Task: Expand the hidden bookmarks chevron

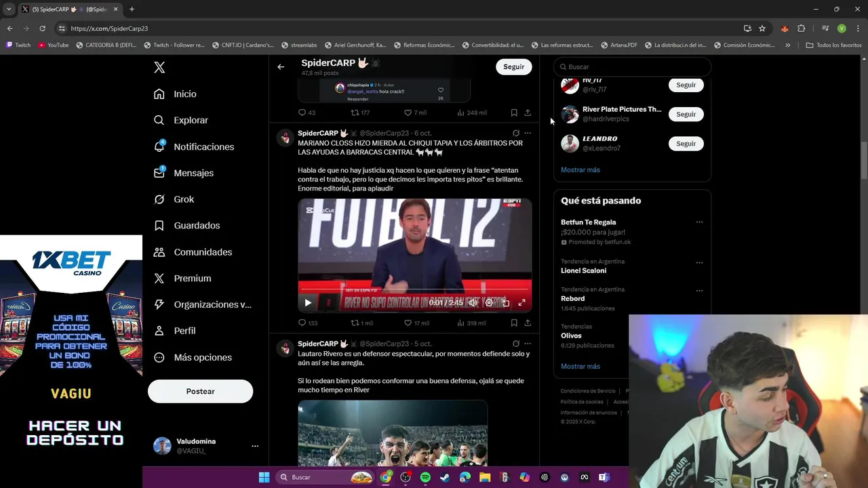Action: click(787, 45)
